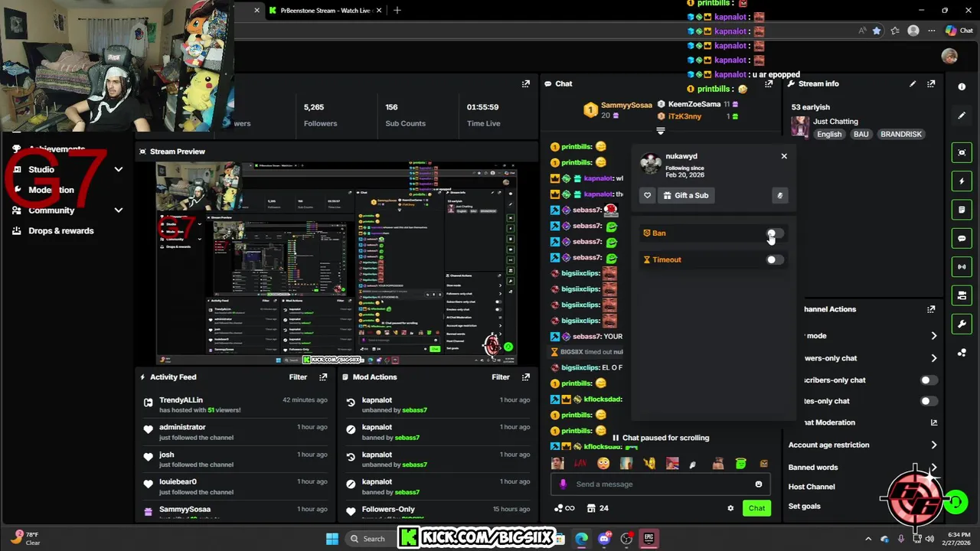Switch to PrBeenstone Stream browser tab
The image size is (980, 551).
pyautogui.click(x=325, y=11)
